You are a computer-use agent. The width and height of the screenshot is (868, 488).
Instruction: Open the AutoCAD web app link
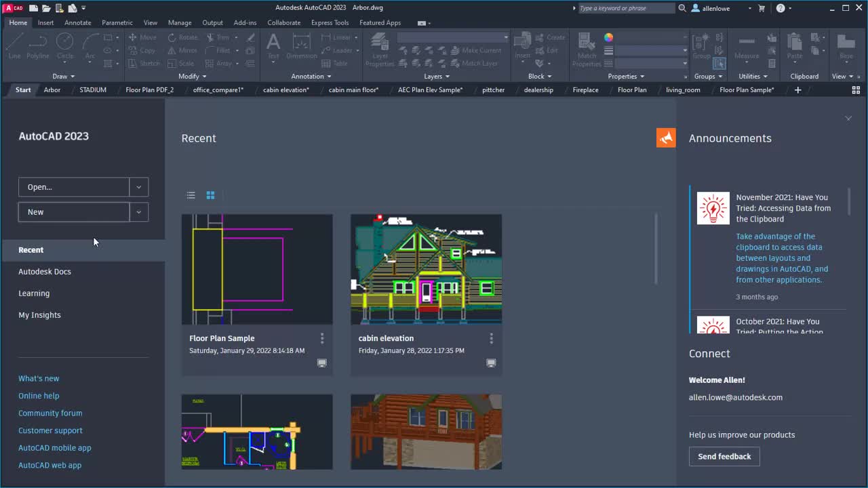(50, 465)
